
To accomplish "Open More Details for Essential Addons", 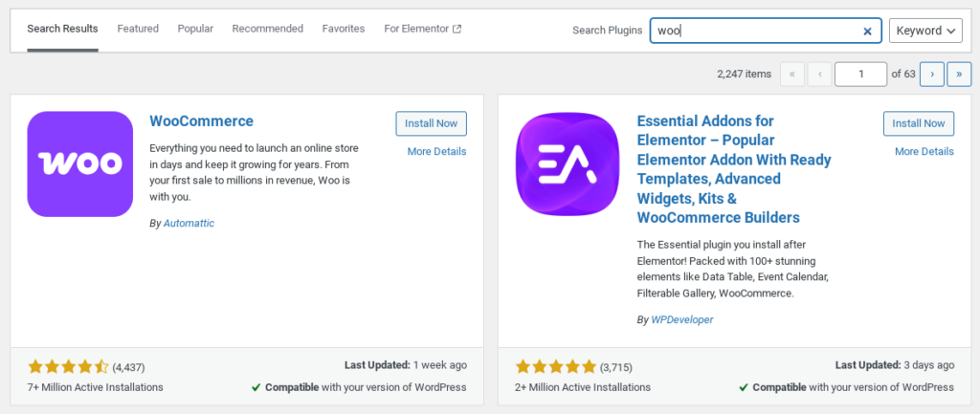I will click(924, 152).
